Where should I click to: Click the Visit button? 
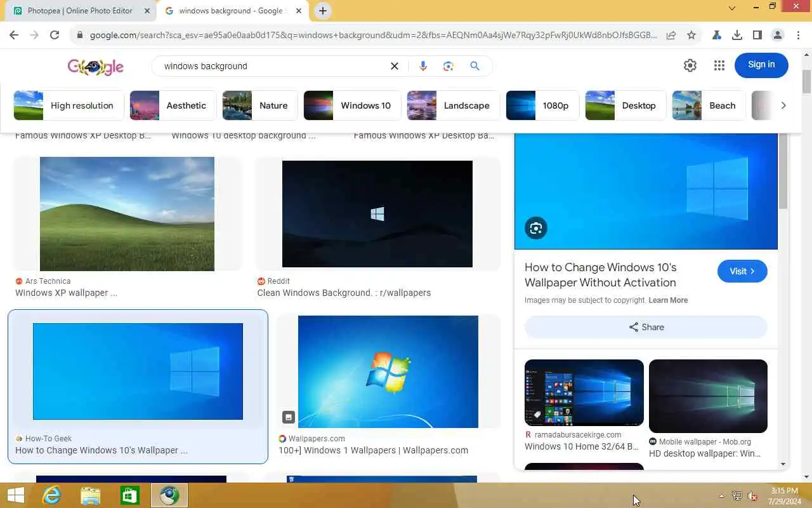point(742,271)
